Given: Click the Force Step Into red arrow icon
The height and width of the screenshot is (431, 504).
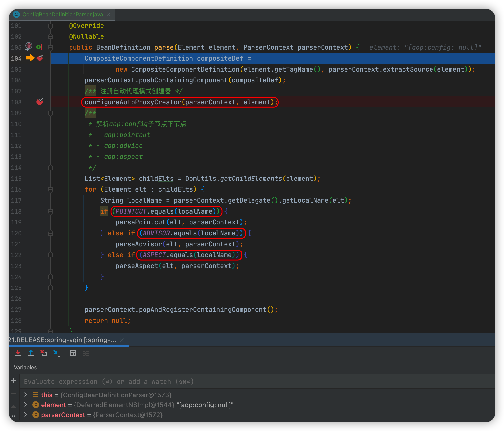Looking at the screenshot, I should (18, 353).
